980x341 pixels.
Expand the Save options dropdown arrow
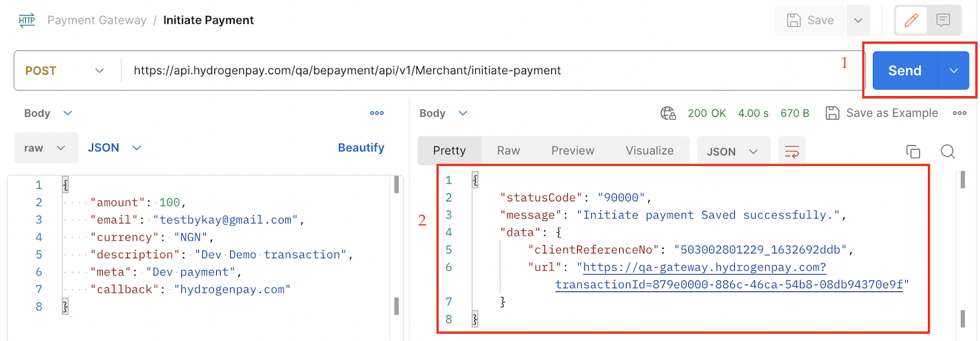tap(858, 20)
